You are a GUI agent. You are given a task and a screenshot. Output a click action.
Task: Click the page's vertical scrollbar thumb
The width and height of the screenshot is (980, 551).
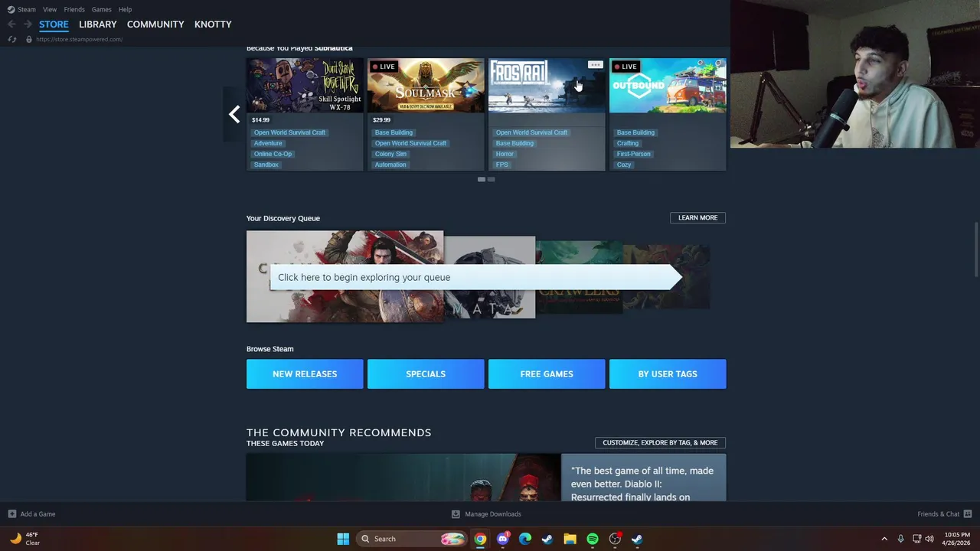tap(975, 249)
